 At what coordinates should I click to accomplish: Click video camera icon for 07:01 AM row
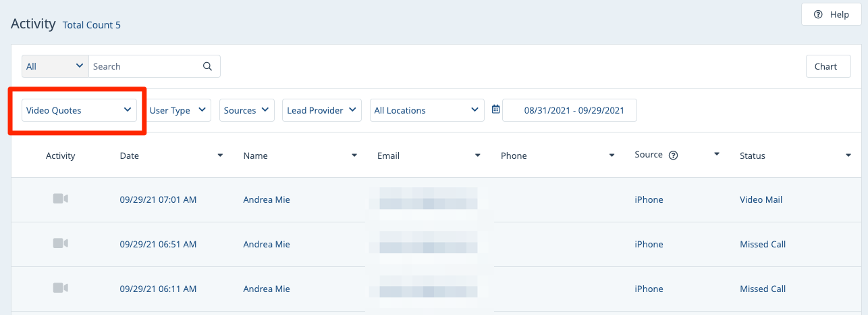[61, 199]
